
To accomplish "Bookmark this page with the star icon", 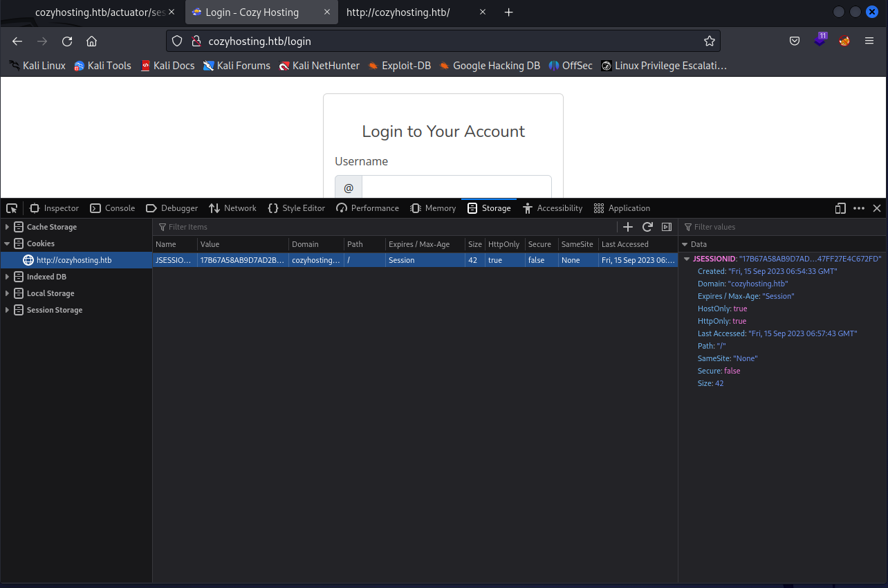I will [709, 42].
